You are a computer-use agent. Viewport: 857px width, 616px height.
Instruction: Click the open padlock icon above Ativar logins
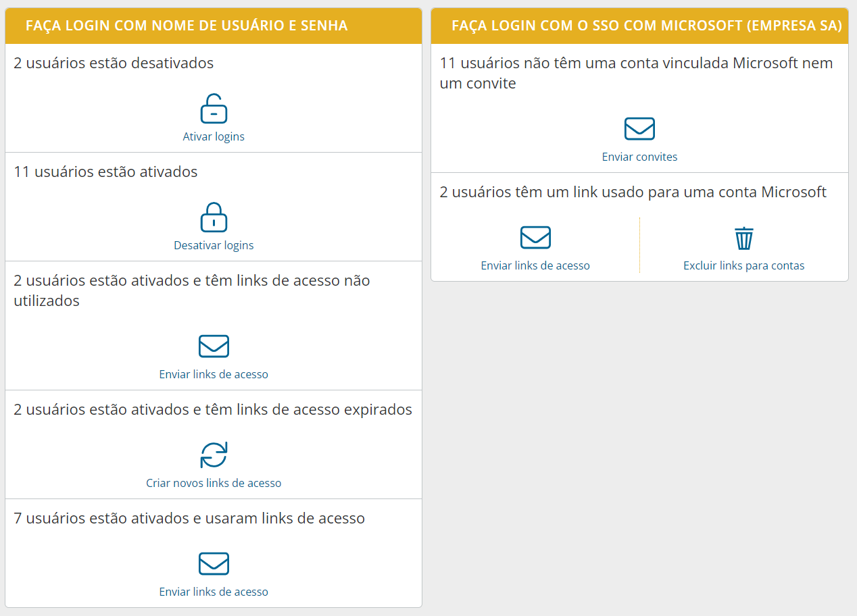pos(214,109)
